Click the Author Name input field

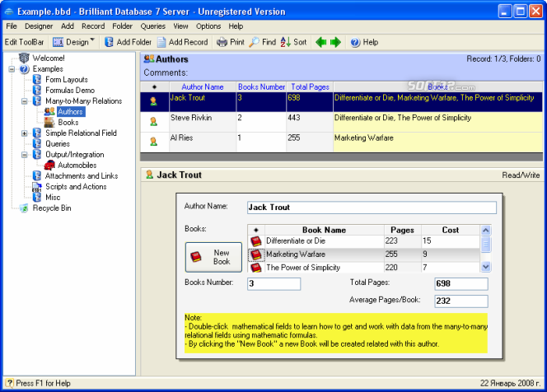pyautogui.click(x=372, y=208)
